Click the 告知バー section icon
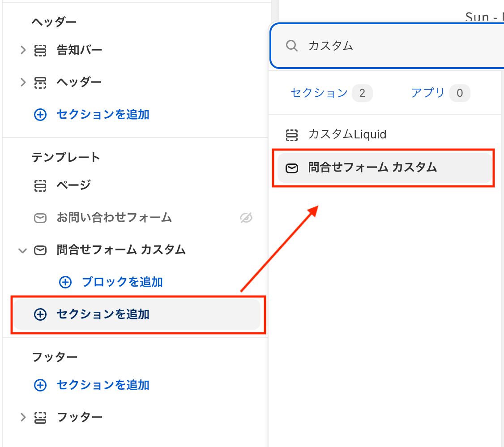 [41, 51]
